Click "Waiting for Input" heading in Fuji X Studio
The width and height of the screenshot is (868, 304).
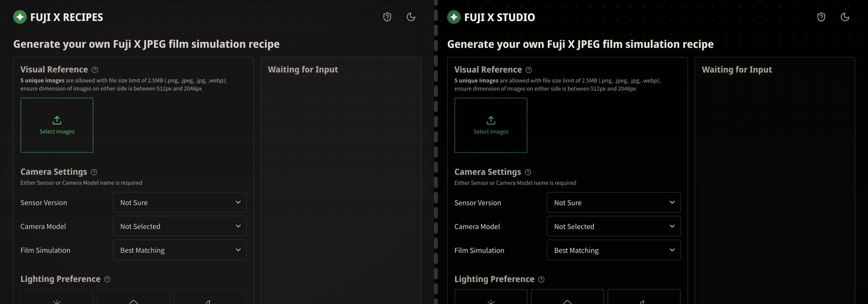[x=737, y=69]
